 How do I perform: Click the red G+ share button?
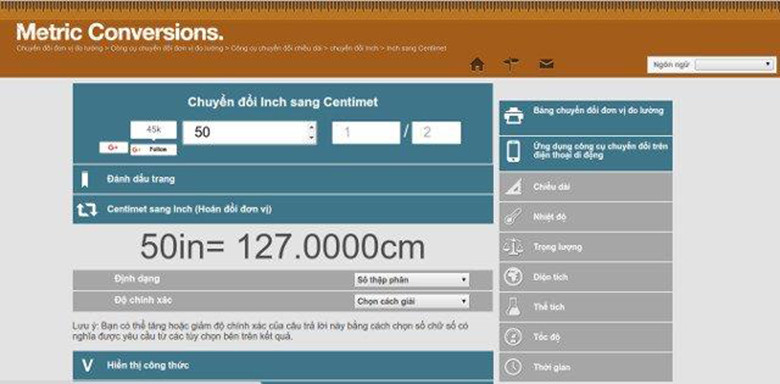click(113, 148)
